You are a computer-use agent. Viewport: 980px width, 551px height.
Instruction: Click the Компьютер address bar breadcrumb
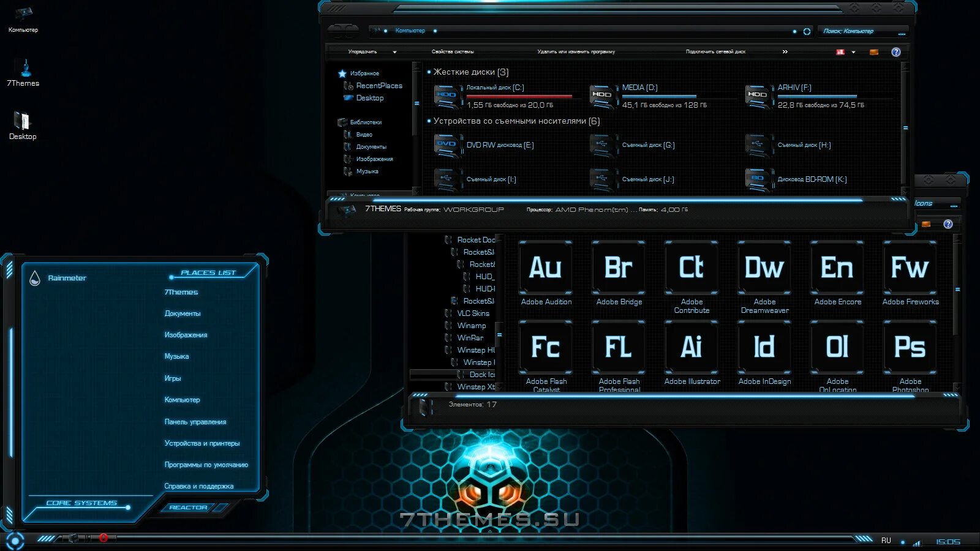tap(410, 31)
